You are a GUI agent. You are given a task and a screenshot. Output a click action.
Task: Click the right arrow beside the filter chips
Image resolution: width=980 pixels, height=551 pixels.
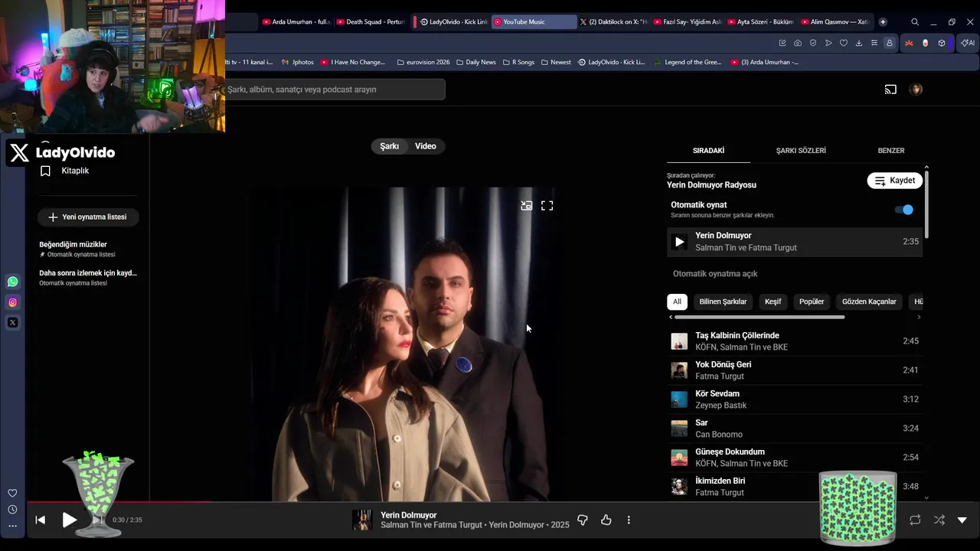tap(919, 317)
